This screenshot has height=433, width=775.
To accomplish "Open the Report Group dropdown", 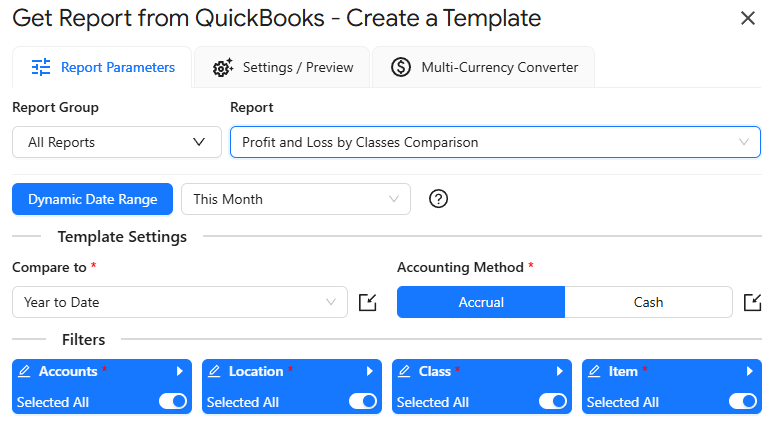I will pyautogui.click(x=117, y=142).
